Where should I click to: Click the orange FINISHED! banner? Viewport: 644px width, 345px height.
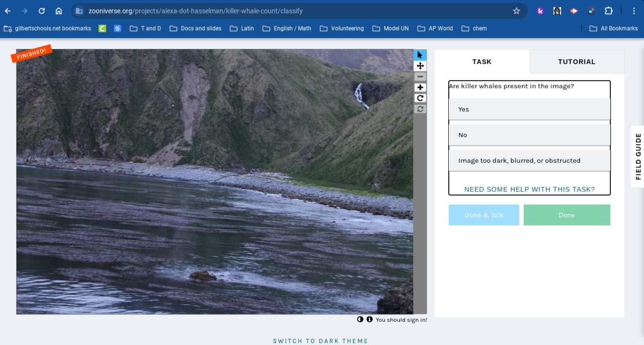tap(32, 54)
